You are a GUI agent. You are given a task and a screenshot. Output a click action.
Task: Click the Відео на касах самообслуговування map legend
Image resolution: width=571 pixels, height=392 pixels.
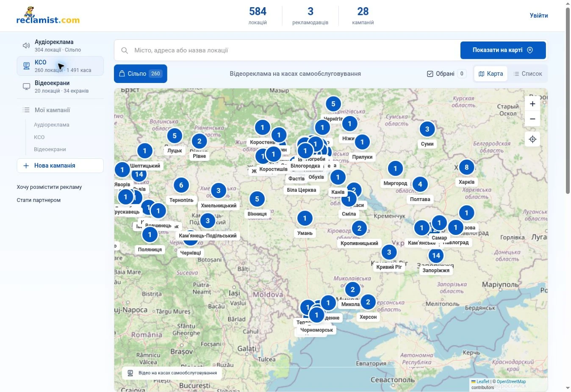tap(172, 373)
